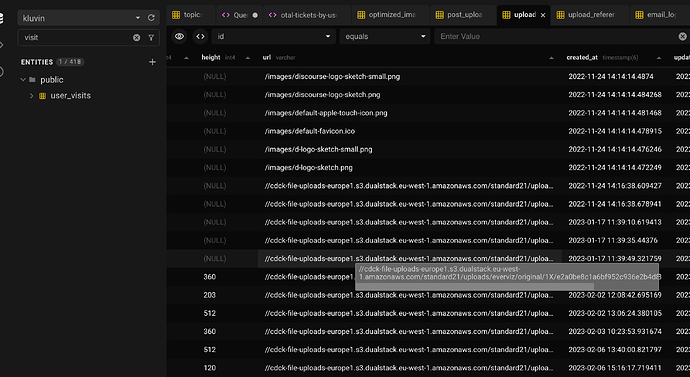Viewport: 690px width, 377px height.
Task: Select the /images/default-favicon.ico cell
Action: (310, 131)
